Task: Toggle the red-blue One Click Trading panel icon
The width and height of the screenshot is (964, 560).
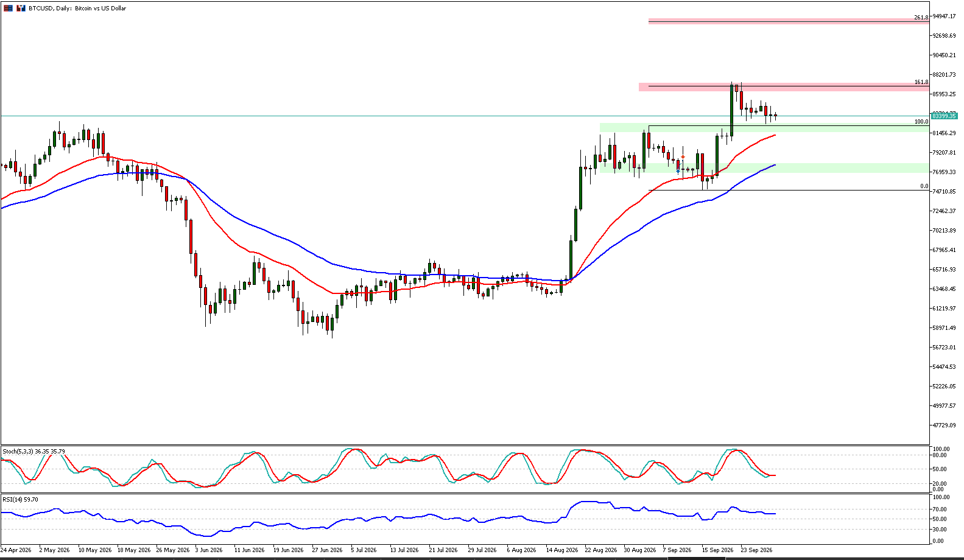Action: pyautogui.click(x=8, y=9)
